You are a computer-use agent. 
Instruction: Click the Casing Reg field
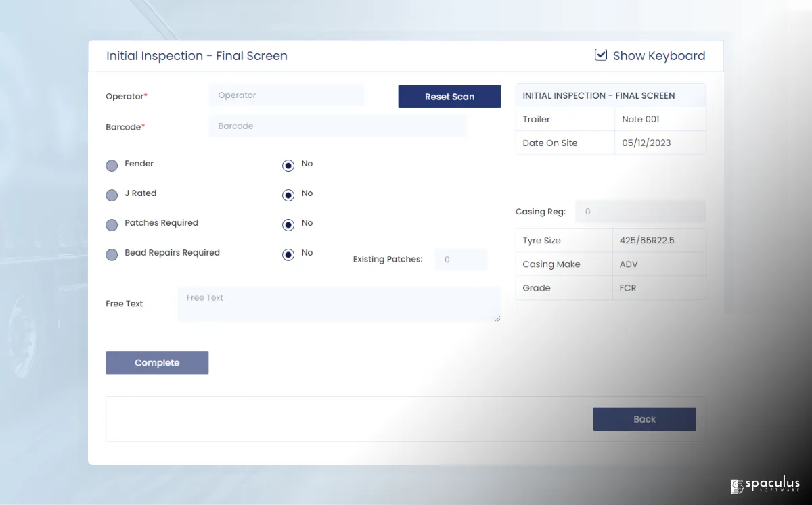[x=639, y=212]
